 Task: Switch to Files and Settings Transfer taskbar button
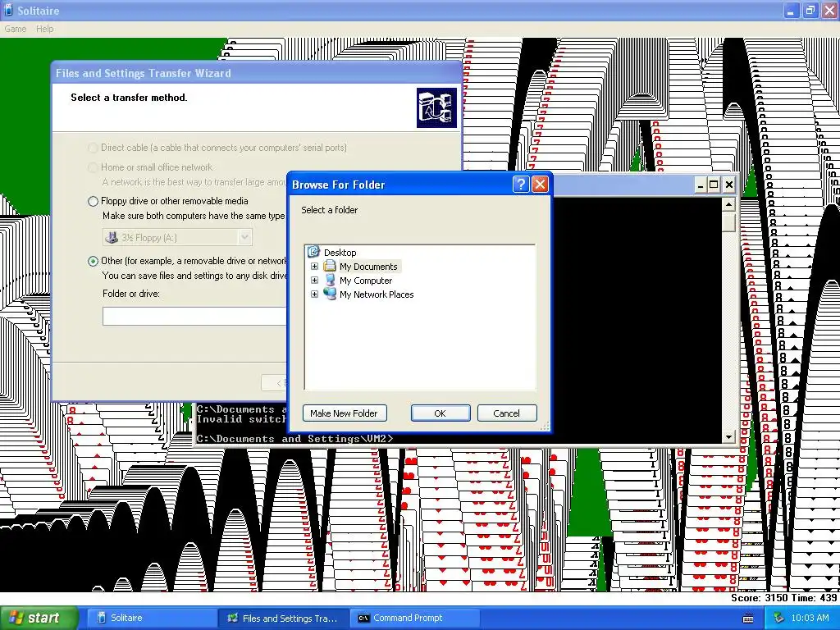pos(283,618)
